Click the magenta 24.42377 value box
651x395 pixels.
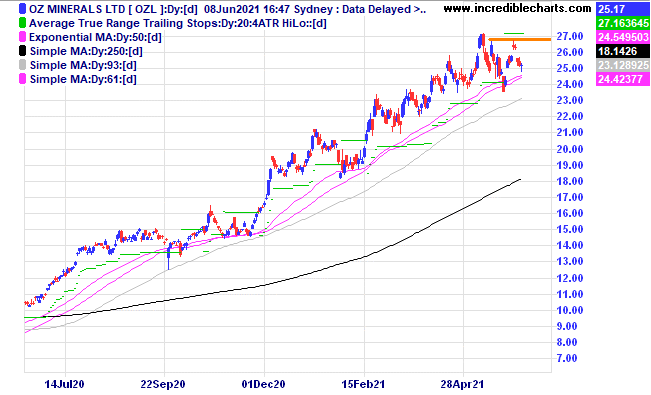coord(623,79)
